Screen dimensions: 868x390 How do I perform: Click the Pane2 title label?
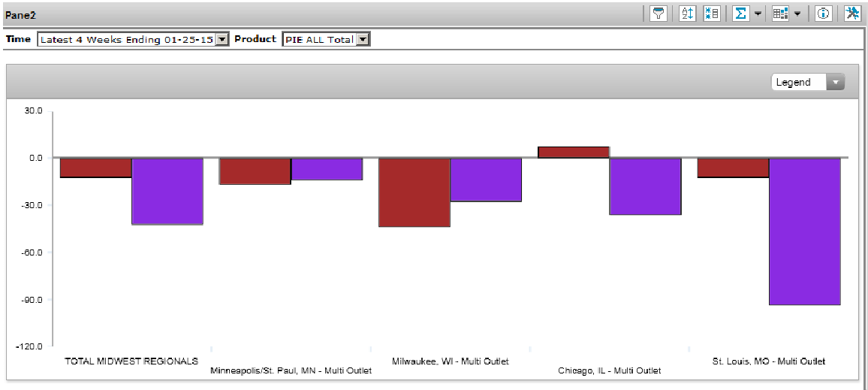click(21, 14)
